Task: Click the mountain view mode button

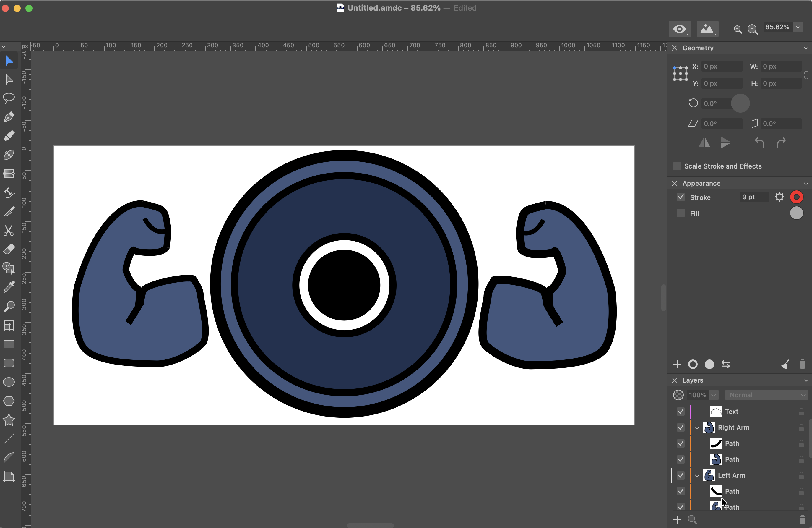Action: coord(707,29)
